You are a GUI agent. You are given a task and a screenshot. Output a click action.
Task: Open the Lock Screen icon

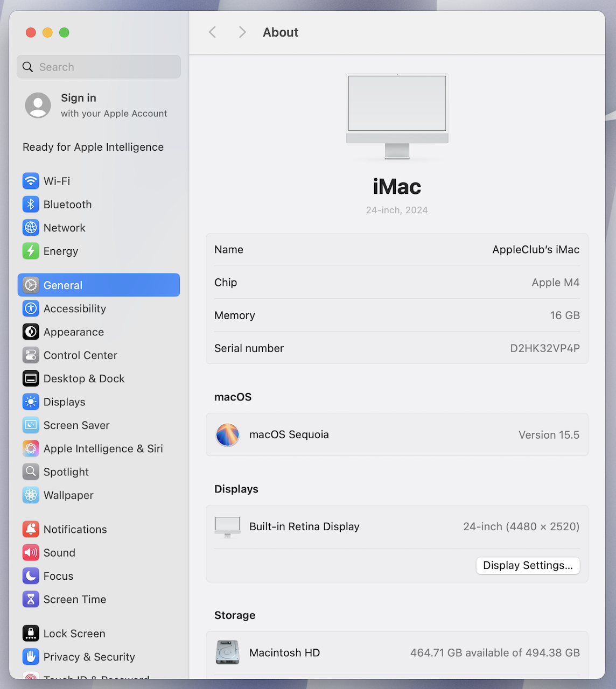31,634
